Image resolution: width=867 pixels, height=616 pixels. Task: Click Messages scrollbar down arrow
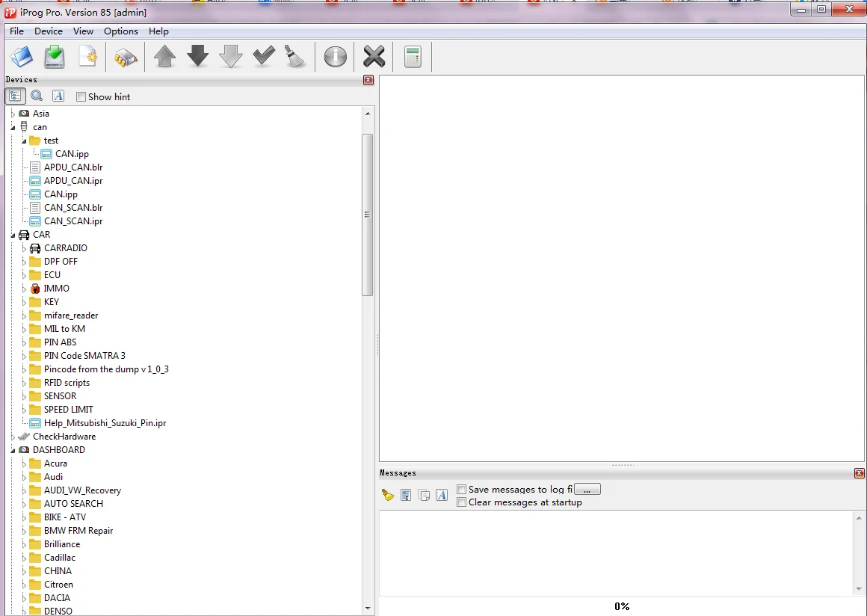coord(859,589)
